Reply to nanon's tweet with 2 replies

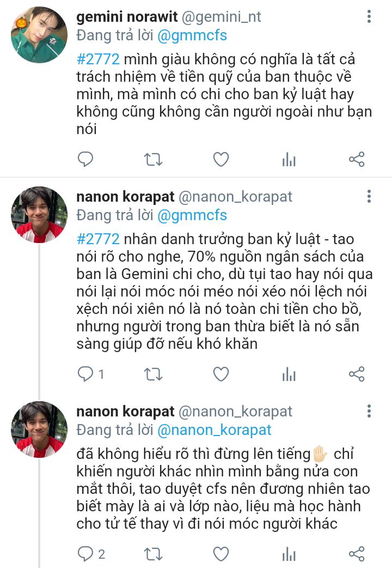(86, 554)
